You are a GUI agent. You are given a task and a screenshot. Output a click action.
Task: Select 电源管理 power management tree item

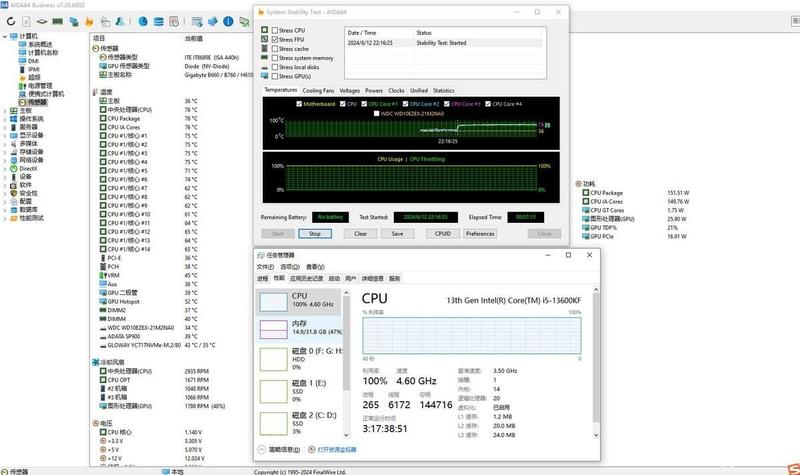[40, 85]
